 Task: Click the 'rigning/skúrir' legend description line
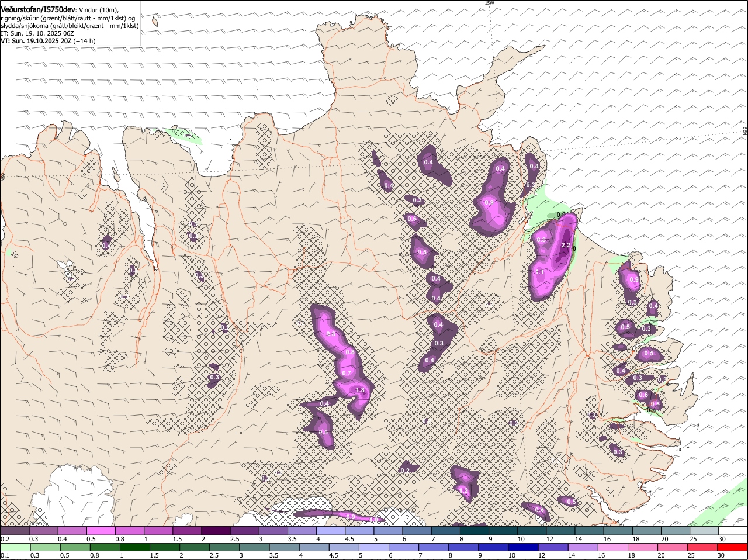click(x=68, y=18)
